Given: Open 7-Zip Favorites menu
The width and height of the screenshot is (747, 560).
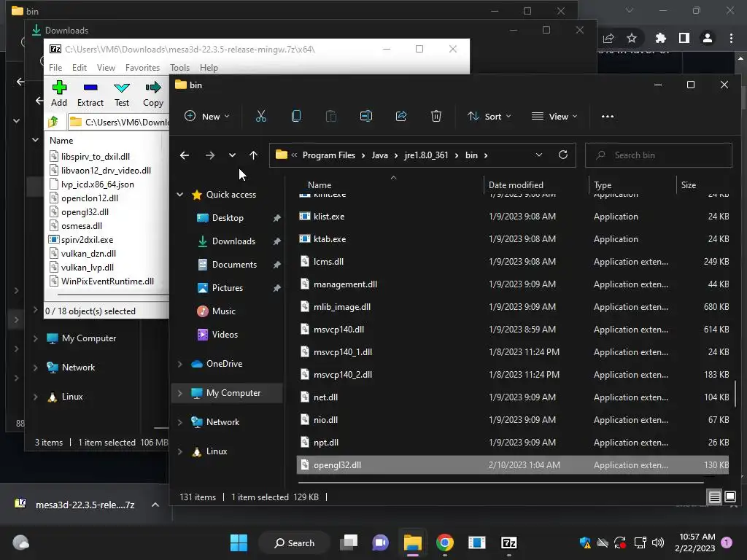Looking at the screenshot, I should click(142, 68).
